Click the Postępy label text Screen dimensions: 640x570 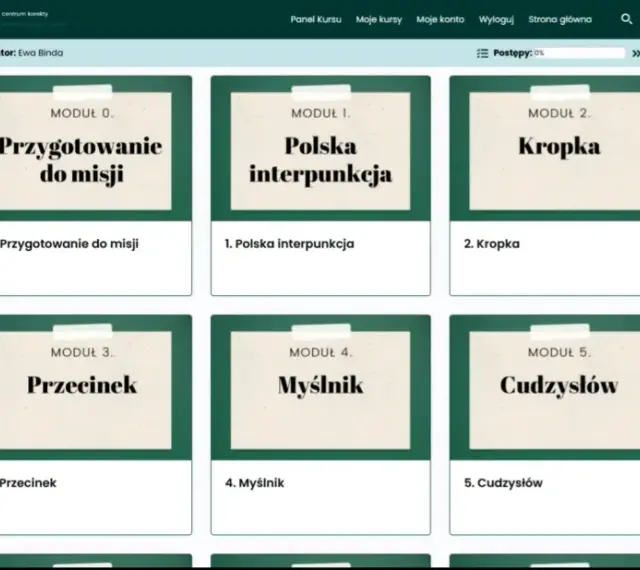(512, 53)
